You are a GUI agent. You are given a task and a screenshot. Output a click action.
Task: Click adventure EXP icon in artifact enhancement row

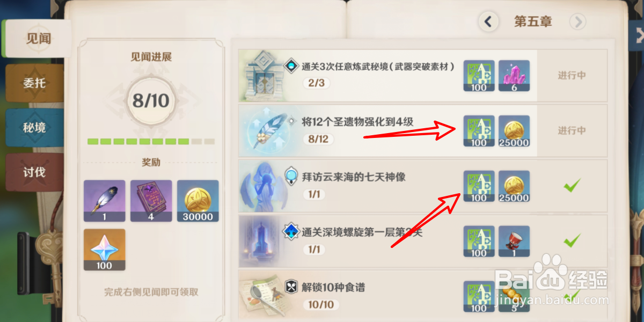point(479,131)
